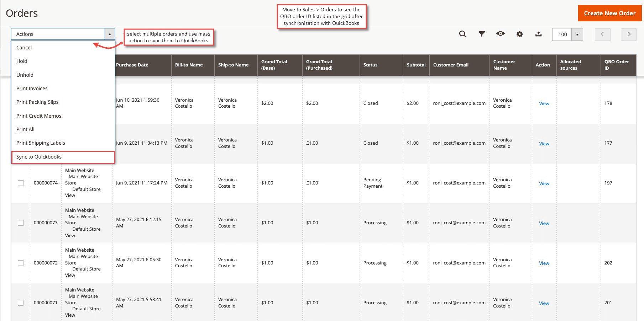Open View link for QBO order 177
The height and width of the screenshot is (321, 644).
pos(544,144)
